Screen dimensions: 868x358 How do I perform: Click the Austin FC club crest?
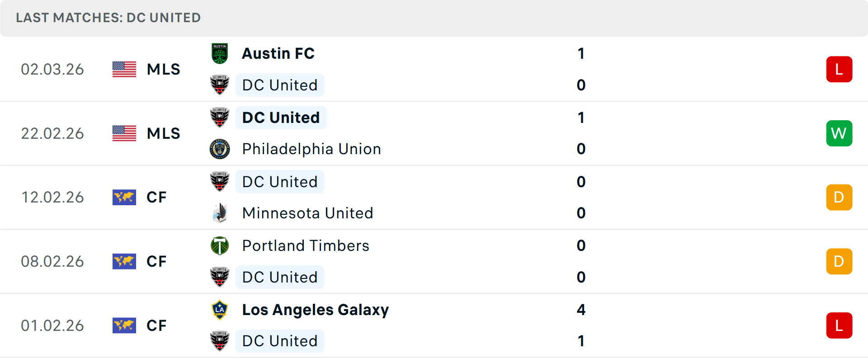pos(220,53)
